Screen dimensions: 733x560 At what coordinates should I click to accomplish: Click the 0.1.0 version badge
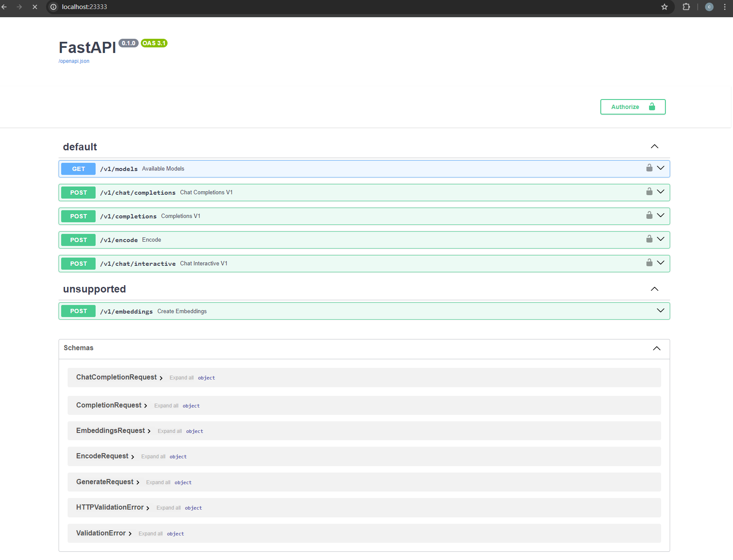coord(128,43)
